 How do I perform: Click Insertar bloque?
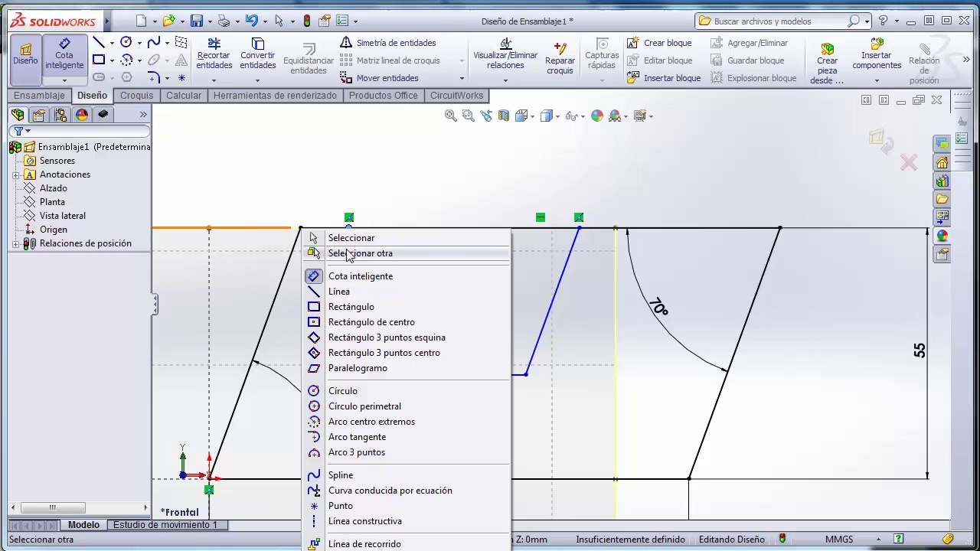[664, 78]
